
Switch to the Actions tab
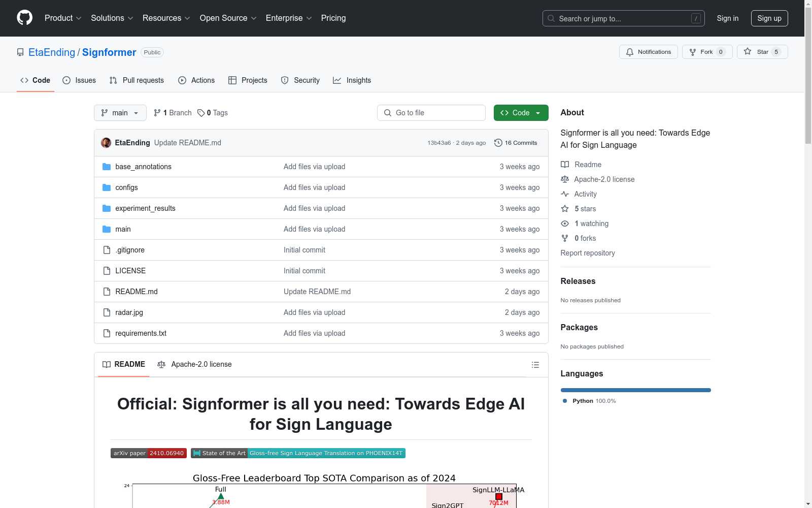coord(196,80)
